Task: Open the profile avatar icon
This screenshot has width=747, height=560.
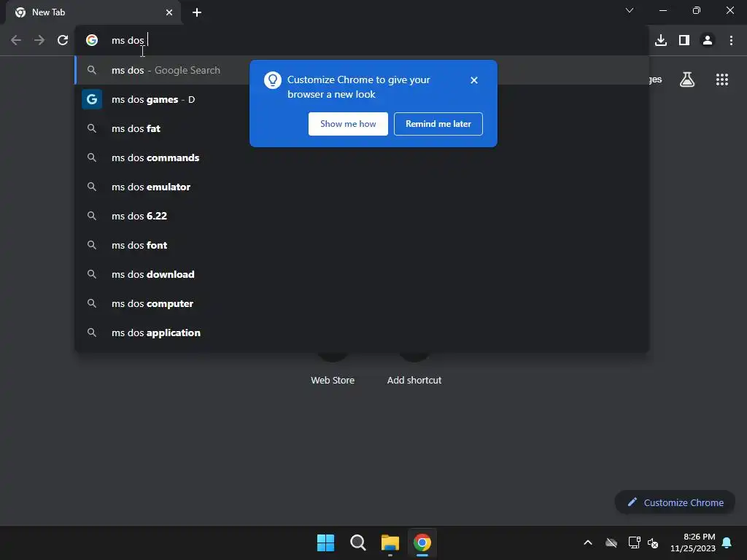Action: point(708,40)
